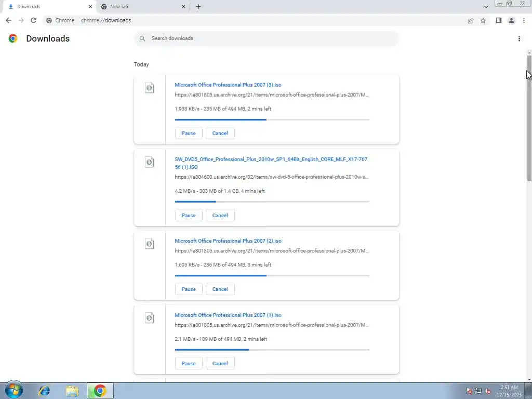The width and height of the screenshot is (532, 399).
Task: Cancel the Office 2007 (3).iso download
Action: tap(220, 133)
